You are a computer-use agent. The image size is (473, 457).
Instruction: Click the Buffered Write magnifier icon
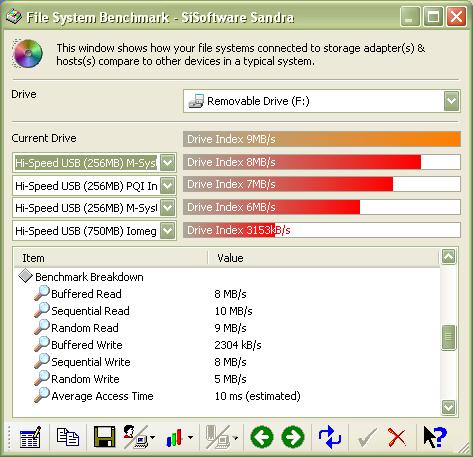click(42, 344)
